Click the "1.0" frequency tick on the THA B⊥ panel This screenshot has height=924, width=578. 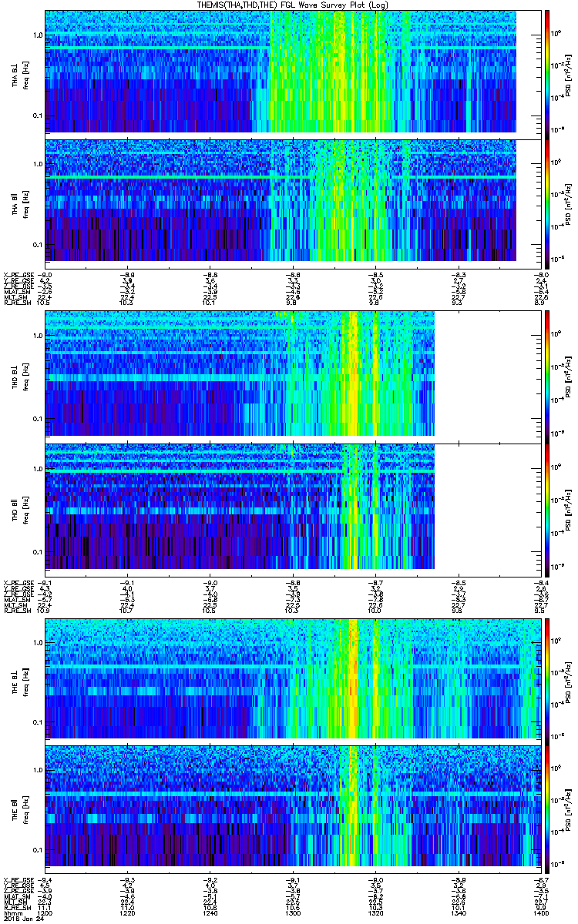(x=38, y=36)
